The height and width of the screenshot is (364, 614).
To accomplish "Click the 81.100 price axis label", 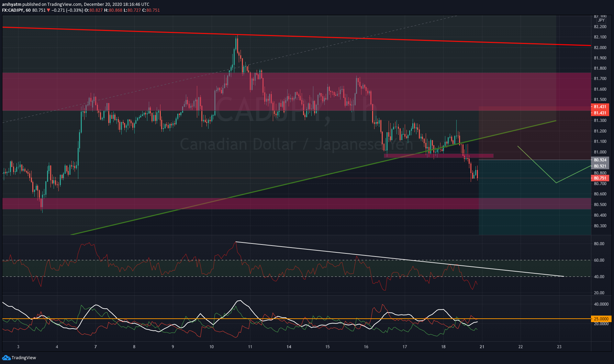I will pos(600,141).
